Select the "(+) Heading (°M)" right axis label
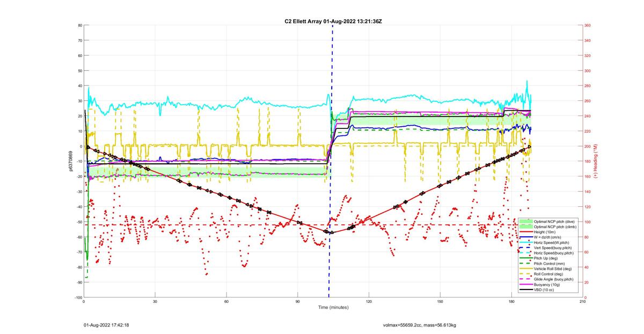 tap(596, 161)
